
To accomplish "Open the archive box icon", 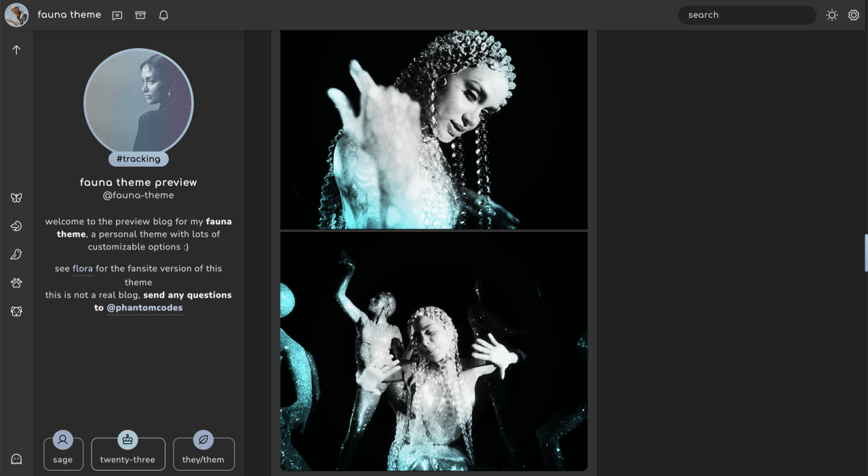I will click(x=140, y=15).
